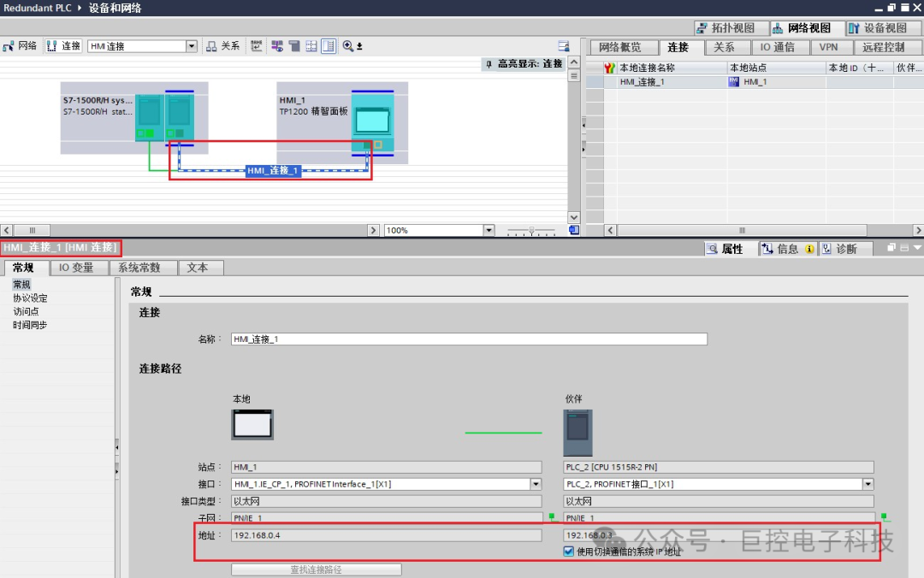Select the S7-1500R/H right CPU device
The width and height of the screenshot is (924, 578).
pos(179,117)
